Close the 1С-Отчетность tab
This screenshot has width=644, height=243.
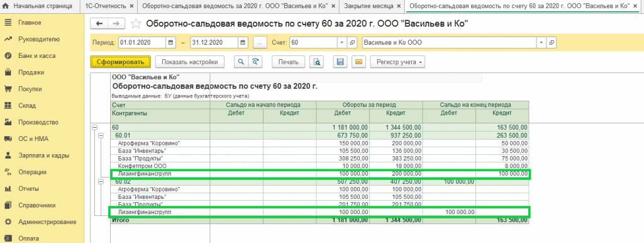[x=131, y=6]
